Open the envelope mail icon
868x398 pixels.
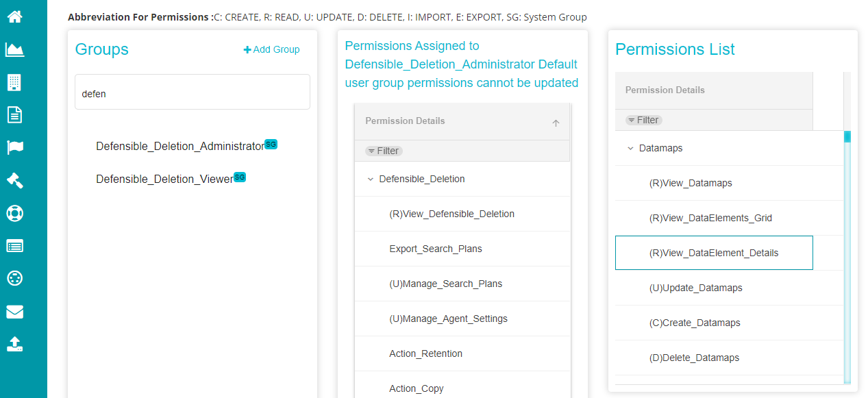point(14,312)
